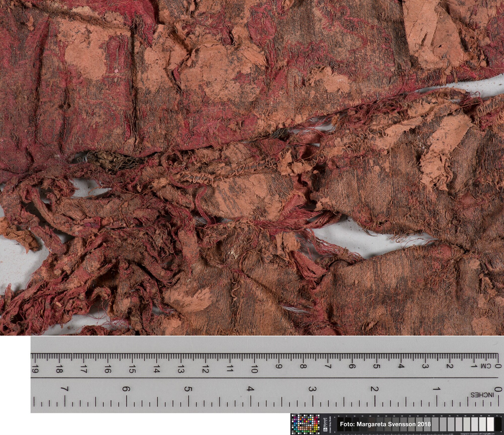Click the Munsell Color logo icon
This screenshot has height=435, width=504.
(325, 429)
